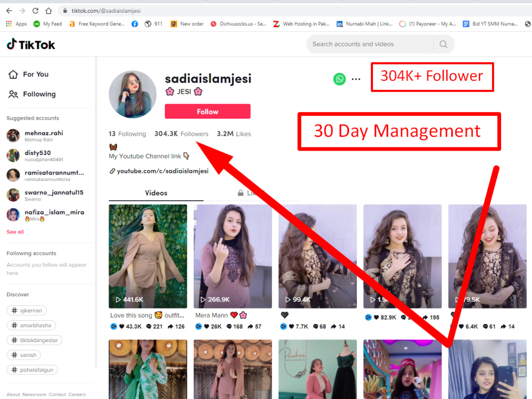Image resolution: width=532 pixels, height=399 pixels.
Task: Click the Careers footer link
Action: point(77,395)
